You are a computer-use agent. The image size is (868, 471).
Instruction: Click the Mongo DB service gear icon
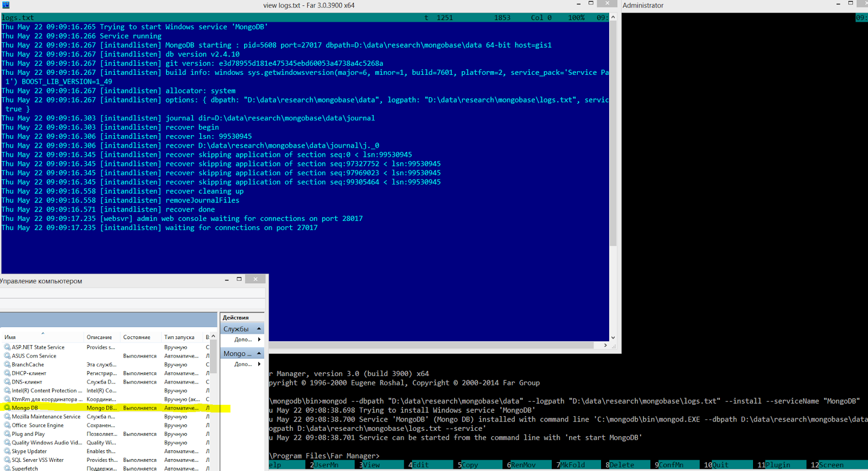click(8, 408)
